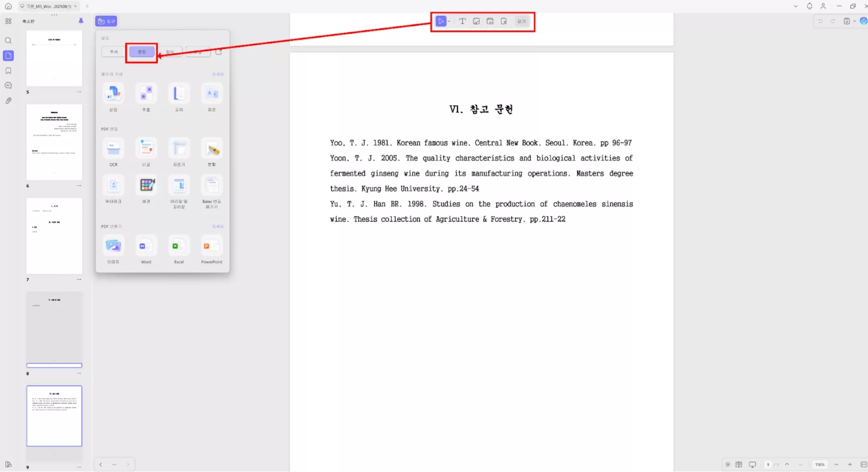
Task: Switch to the 편집 (edit) mode
Action: (142, 52)
